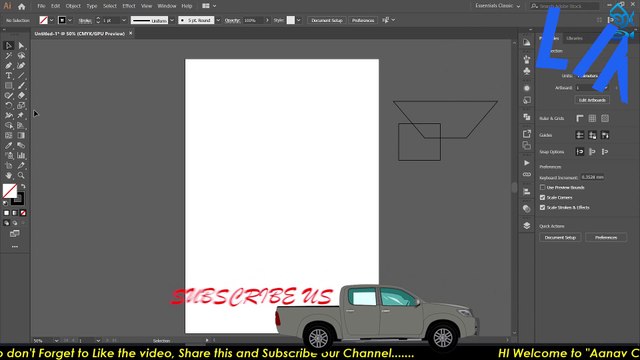The width and height of the screenshot is (640, 360).
Task: Select the Magic Wand tool
Action: (x=9, y=56)
